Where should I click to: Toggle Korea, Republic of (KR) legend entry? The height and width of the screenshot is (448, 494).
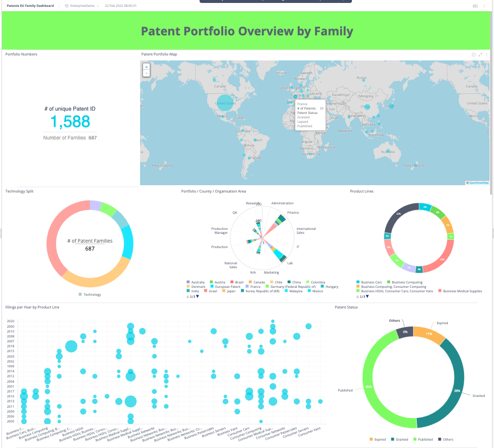(x=260, y=291)
